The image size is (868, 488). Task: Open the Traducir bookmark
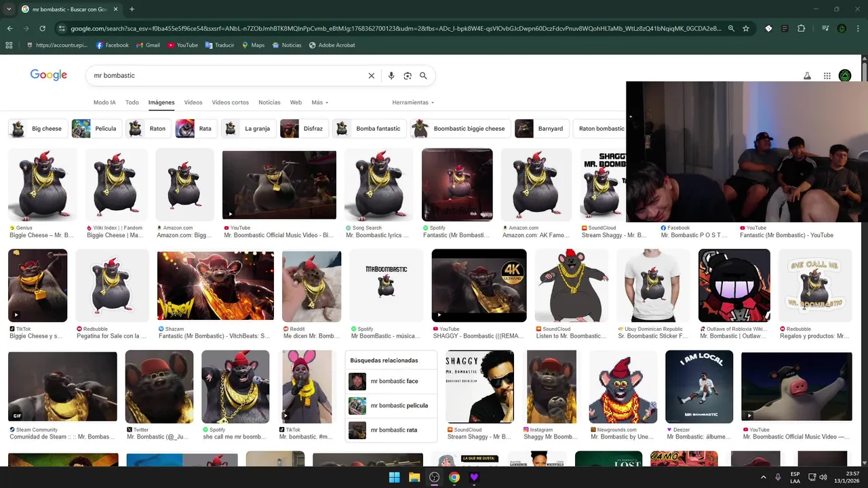click(x=220, y=45)
